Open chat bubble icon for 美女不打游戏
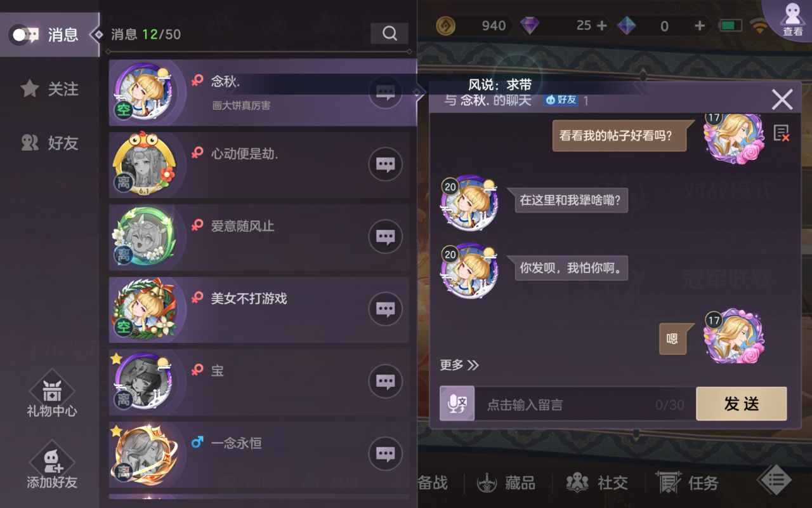Viewport: 812px width, 508px height. [386, 309]
